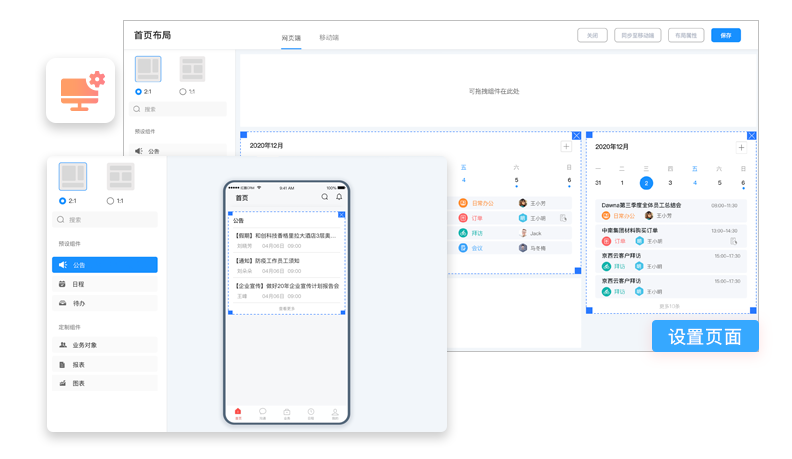The width and height of the screenshot is (792, 459).
Task: Click the plus icon in the right calendar widget
Action: click(x=741, y=147)
